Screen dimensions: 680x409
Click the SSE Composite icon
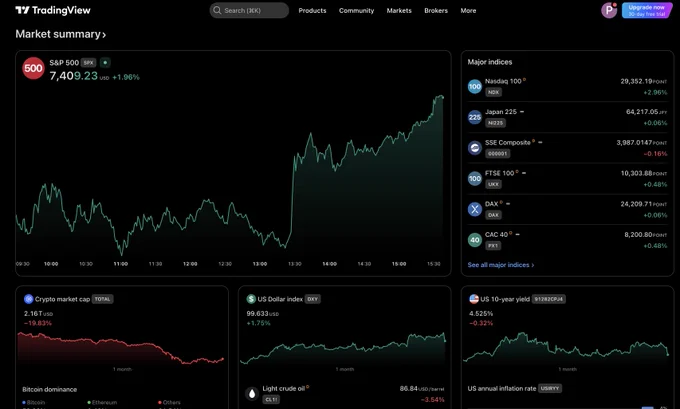coord(475,148)
